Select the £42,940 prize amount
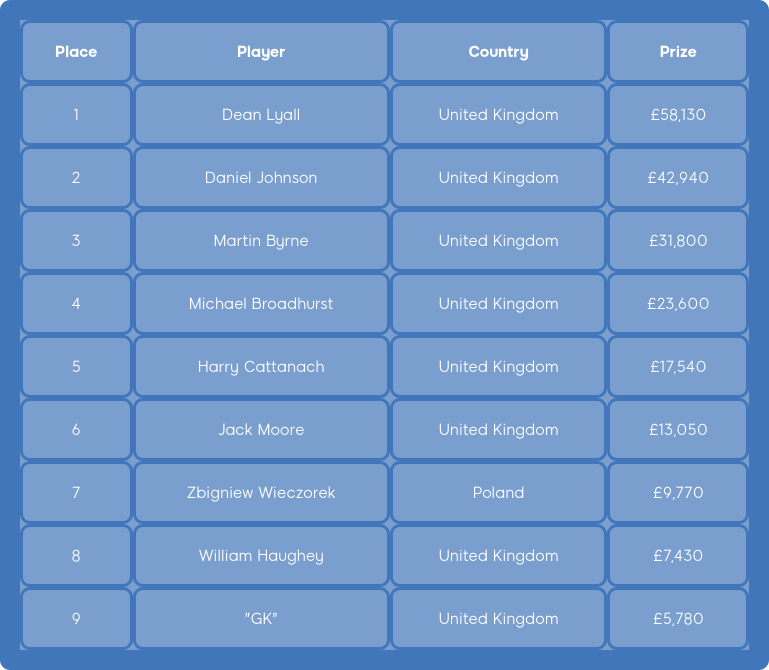769x670 pixels. click(678, 178)
